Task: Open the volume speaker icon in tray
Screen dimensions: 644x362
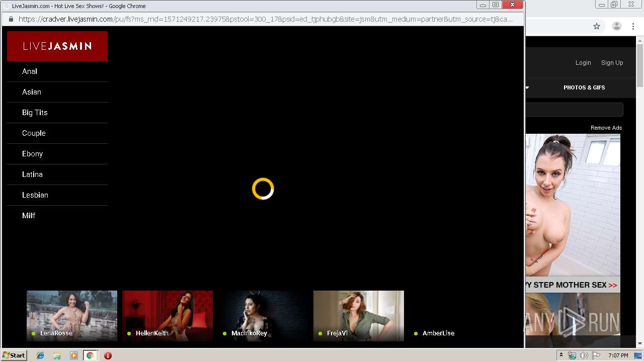Action: (x=584, y=355)
